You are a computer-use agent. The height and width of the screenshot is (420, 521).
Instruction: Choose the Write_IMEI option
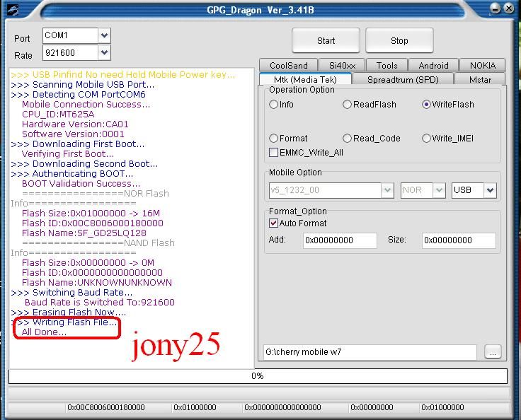pyautogui.click(x=427, y=139)
